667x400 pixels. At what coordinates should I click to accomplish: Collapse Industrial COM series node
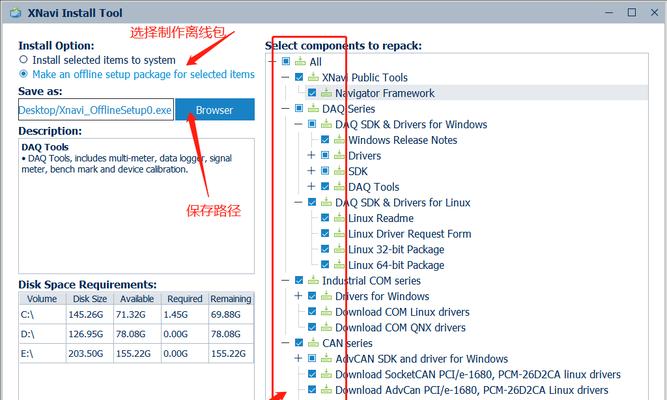coord(285,280)
